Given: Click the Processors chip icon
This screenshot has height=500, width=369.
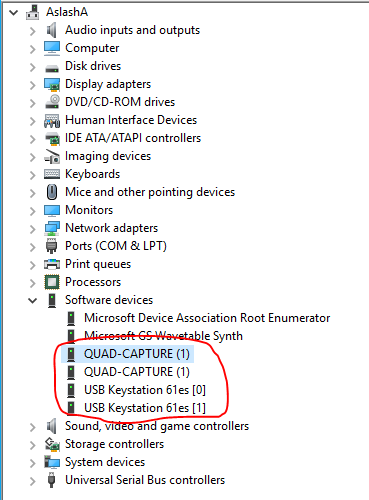Looking at the screenshot, I should pos(52,282).
